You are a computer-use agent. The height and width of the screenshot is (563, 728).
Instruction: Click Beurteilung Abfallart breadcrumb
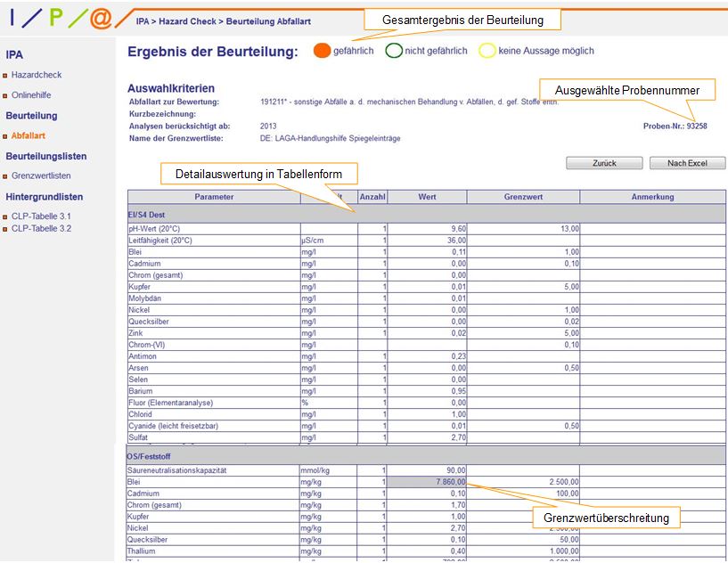point(268,21)
